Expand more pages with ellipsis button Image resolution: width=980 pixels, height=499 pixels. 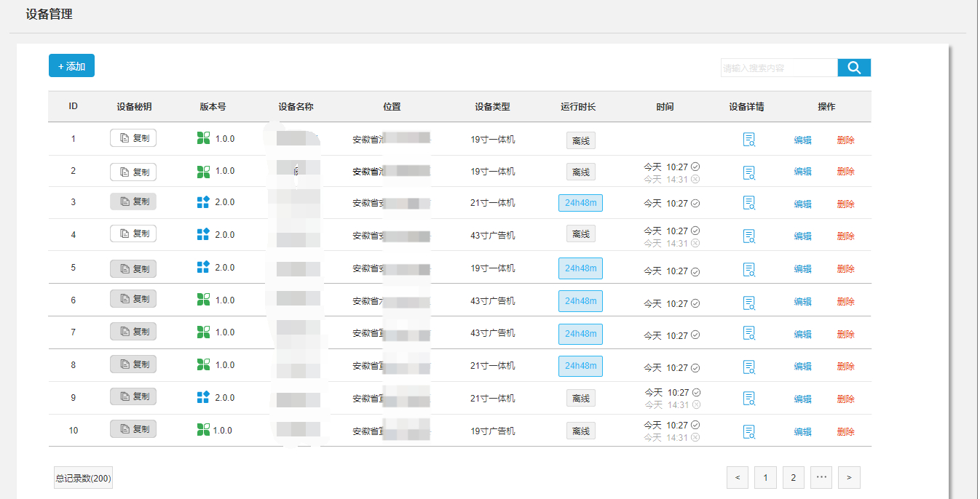point(821,477)
